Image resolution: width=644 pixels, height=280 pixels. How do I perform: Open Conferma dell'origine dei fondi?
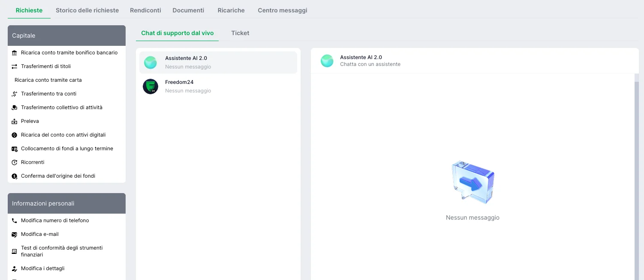point(58,176)
